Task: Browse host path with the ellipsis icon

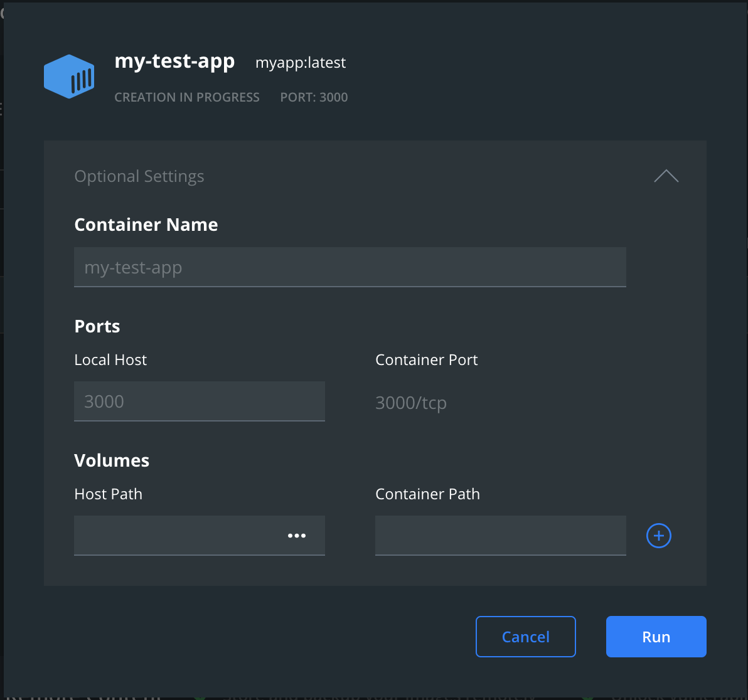Action: [x=297, y=536]
